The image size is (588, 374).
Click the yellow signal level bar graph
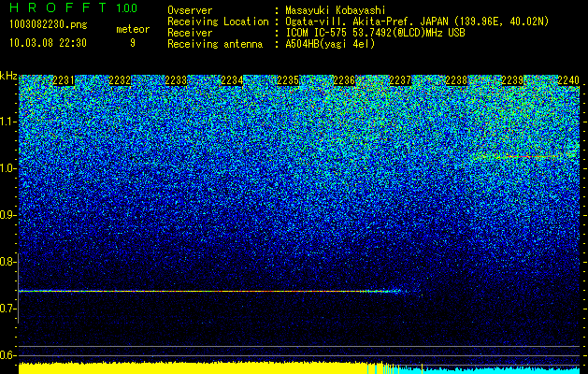point(195,368)
